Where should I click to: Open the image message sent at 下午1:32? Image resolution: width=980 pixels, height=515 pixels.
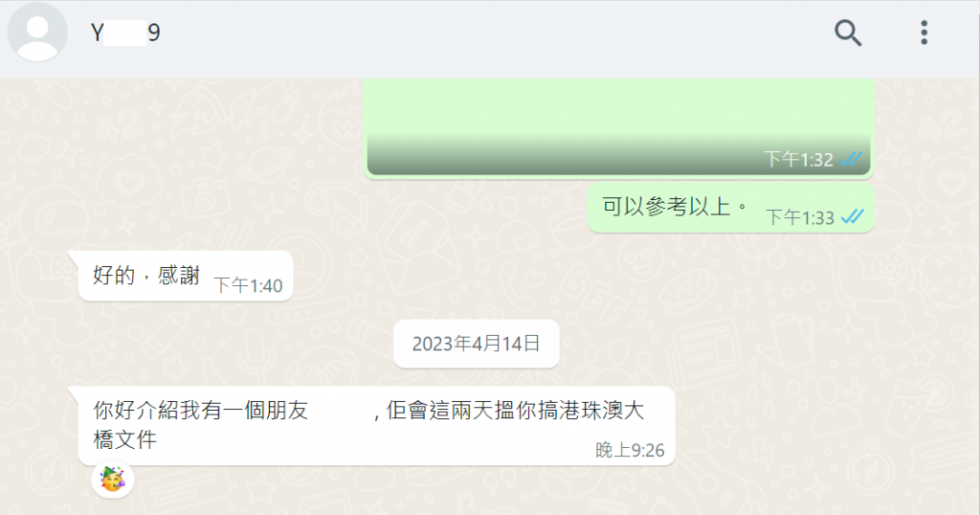[x=619, y=127]
